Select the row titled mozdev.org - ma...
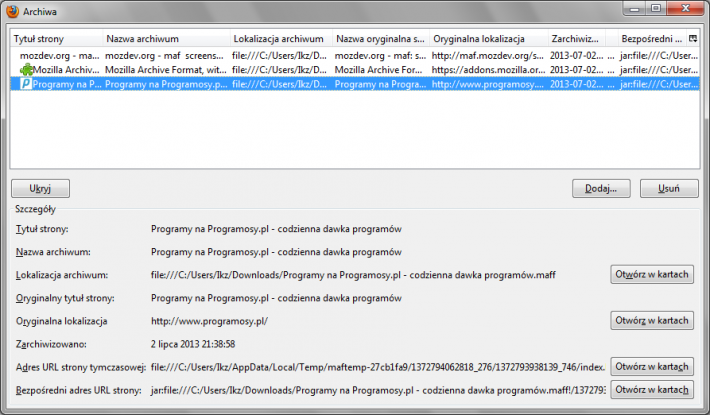This screenshot has height=415, width=710. tap(355, 56)
